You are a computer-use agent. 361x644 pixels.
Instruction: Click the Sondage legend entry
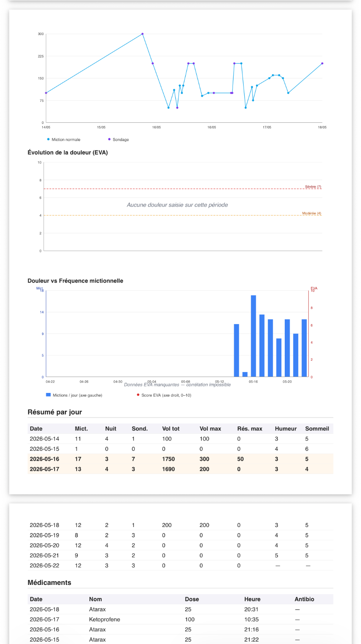point(118,139)
